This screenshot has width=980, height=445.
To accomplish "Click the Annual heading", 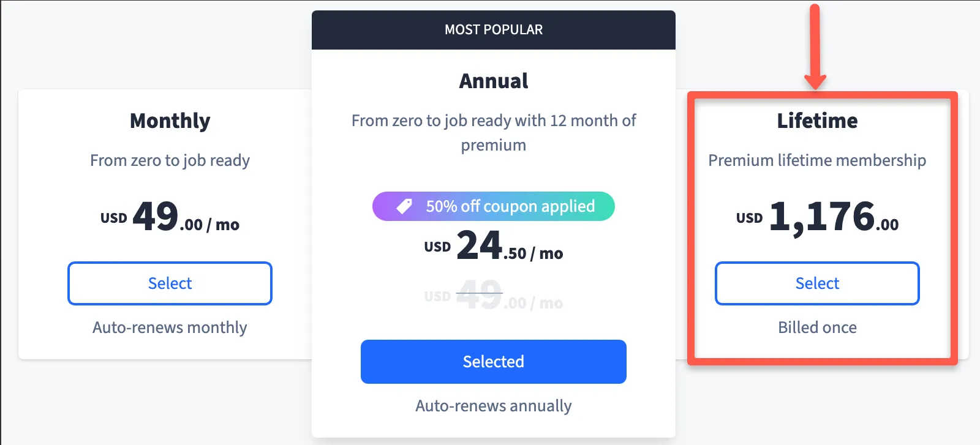I will (x=494, y=80).
